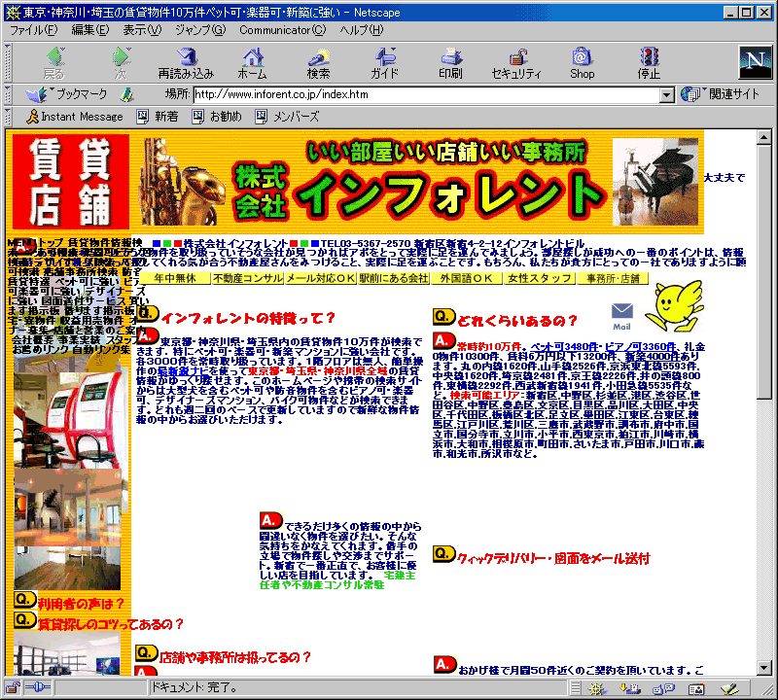Click the Netscape N logo
The height and width of the screenshot is (700, 778).
(756, 62)
